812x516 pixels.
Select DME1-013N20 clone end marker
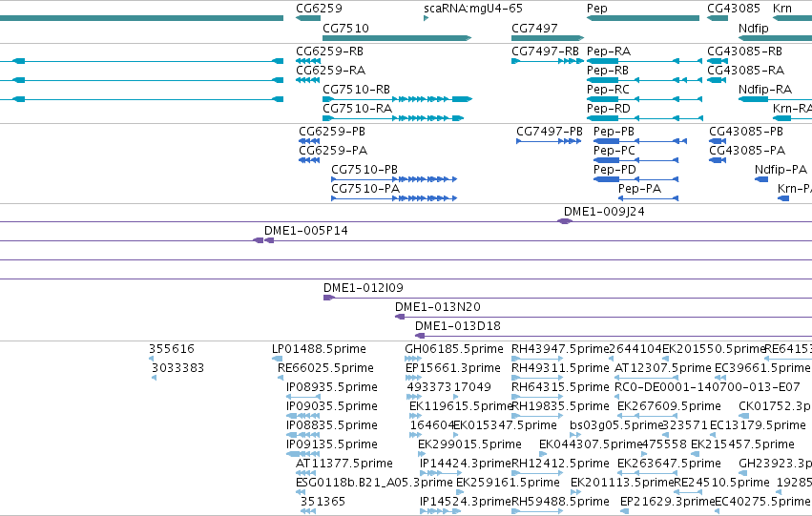(x=400, y=317)
